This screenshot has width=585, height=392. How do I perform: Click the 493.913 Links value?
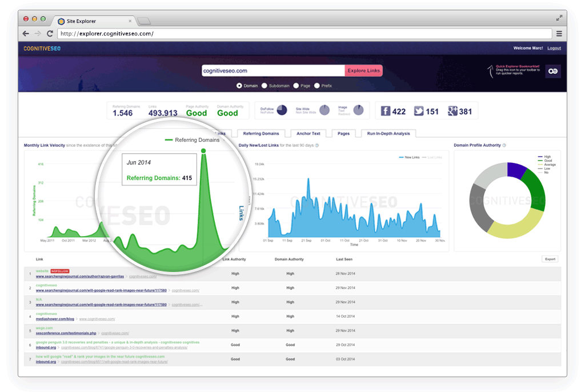click(x=163, y=113)
